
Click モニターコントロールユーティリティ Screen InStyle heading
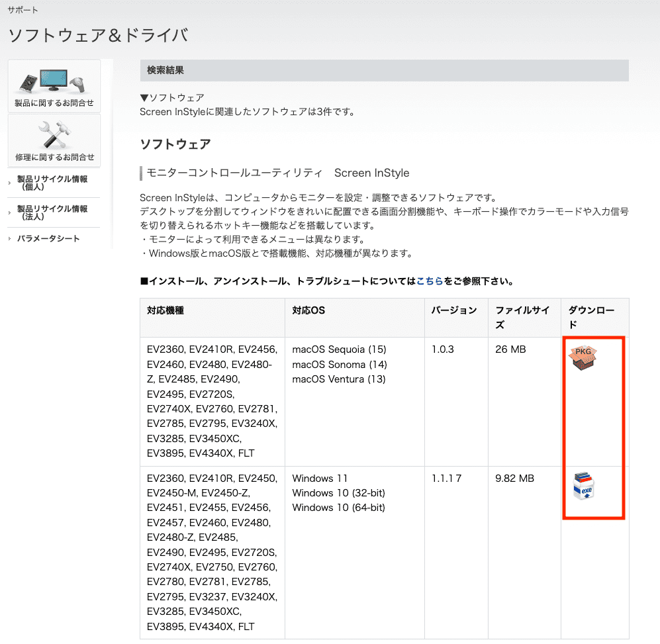(x=278, y=173)
